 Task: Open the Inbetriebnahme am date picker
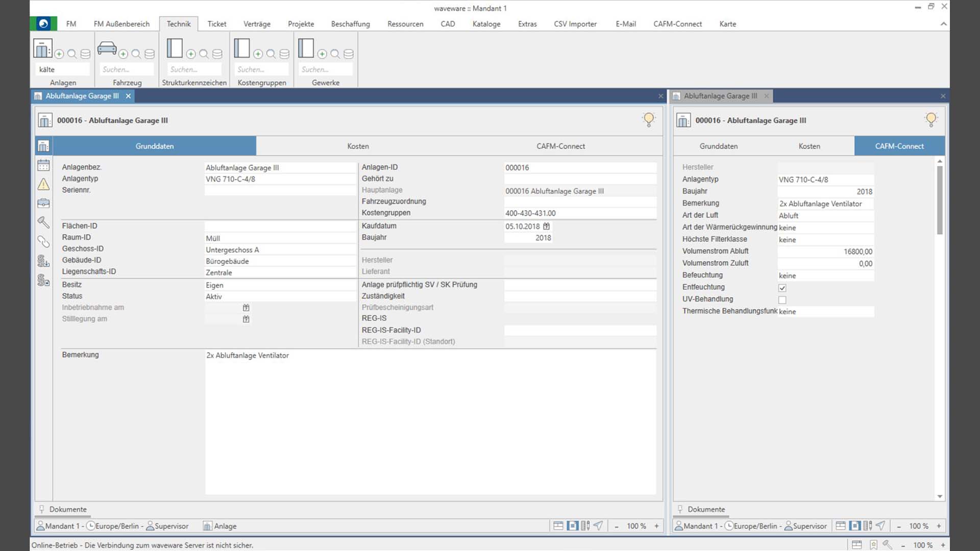[246, 308]
